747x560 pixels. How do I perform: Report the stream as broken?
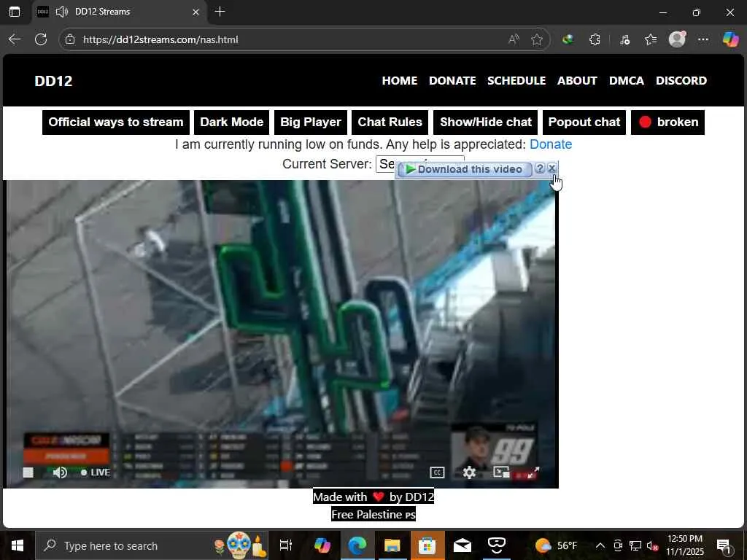pos(667,122)
